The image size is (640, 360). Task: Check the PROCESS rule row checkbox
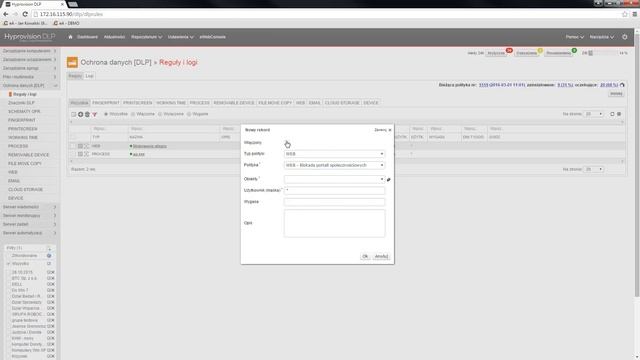[73, 154]
